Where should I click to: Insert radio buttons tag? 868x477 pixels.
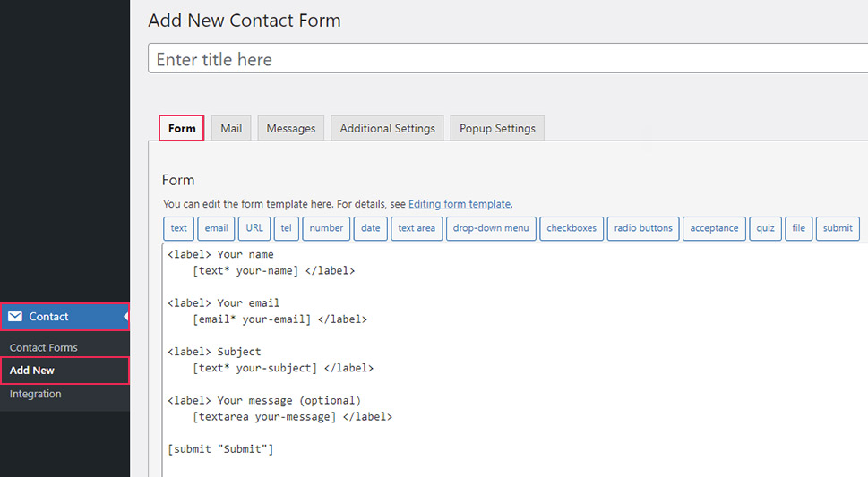[643, 228]
